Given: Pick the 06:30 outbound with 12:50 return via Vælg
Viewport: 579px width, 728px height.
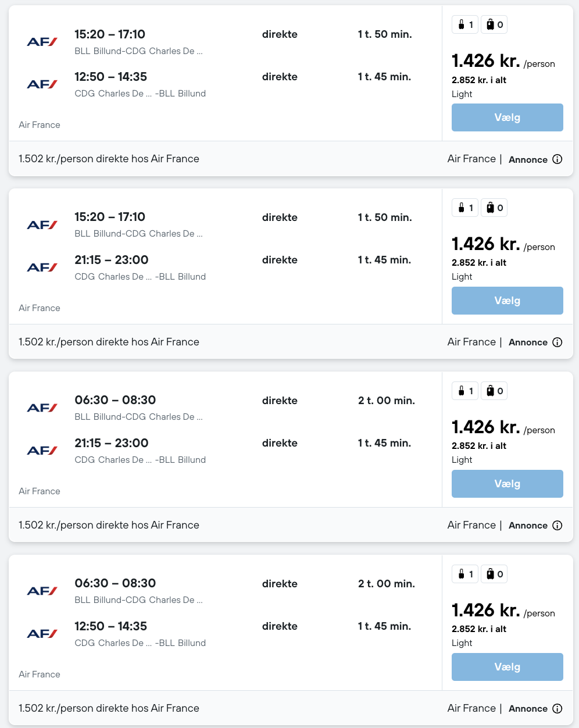Looking at the screenshot, I should [x=507, y=667].
